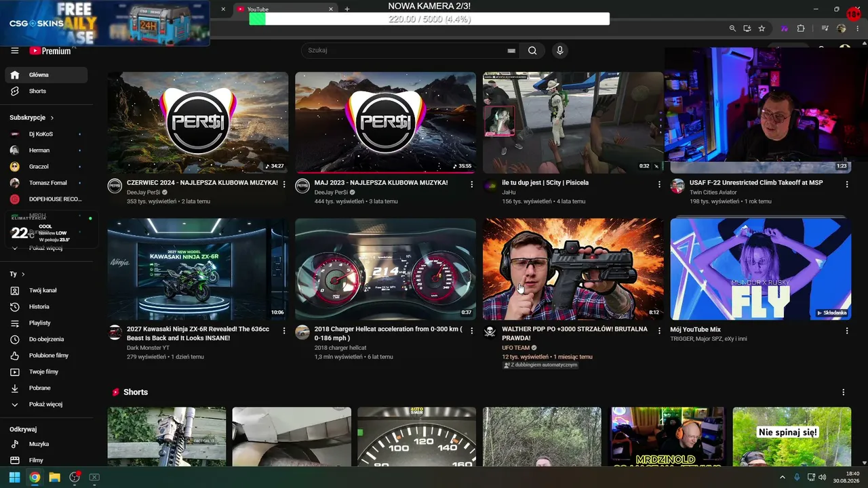The image size is (868, 488).
Task: Open more options for USAF F-22 video
Action: 846,184
